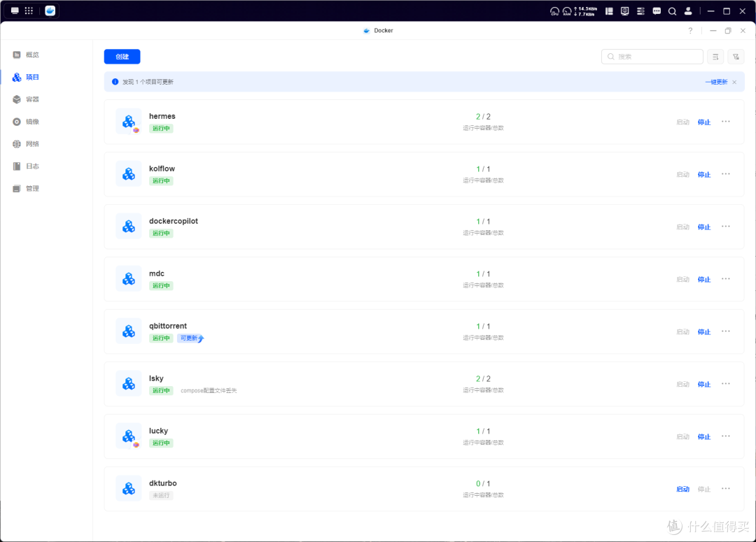Open the app grid launcher icon
The width and height of the screenshot is (756, 542).
click(x=29, y=10)
